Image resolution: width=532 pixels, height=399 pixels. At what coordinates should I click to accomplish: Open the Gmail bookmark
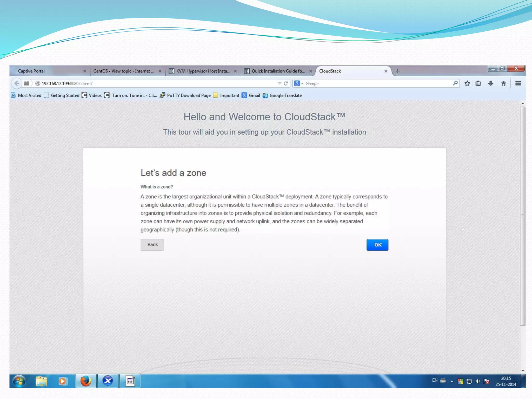(254, 95)
